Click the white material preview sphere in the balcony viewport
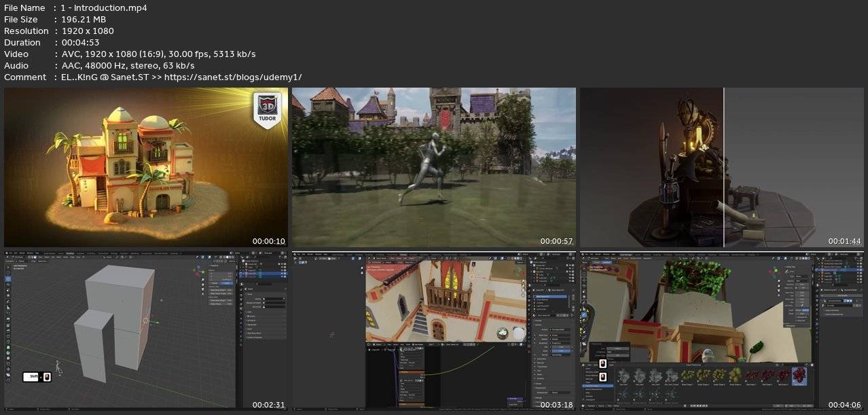 click(x=519, y=333)
